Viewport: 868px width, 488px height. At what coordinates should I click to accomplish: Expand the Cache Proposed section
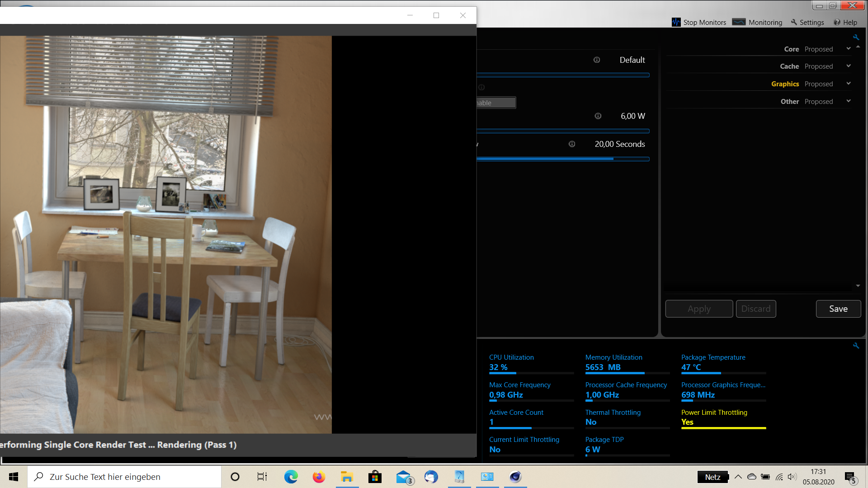[x=849, y=66]
